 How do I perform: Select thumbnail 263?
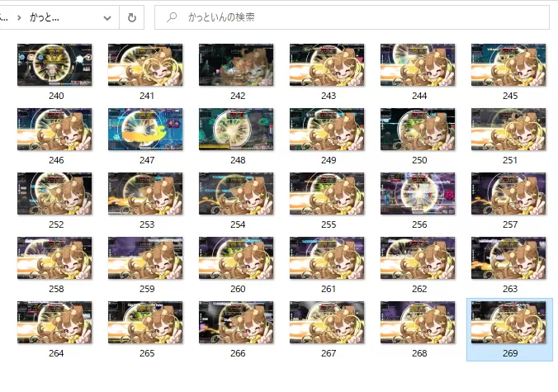tap(508, 257)
